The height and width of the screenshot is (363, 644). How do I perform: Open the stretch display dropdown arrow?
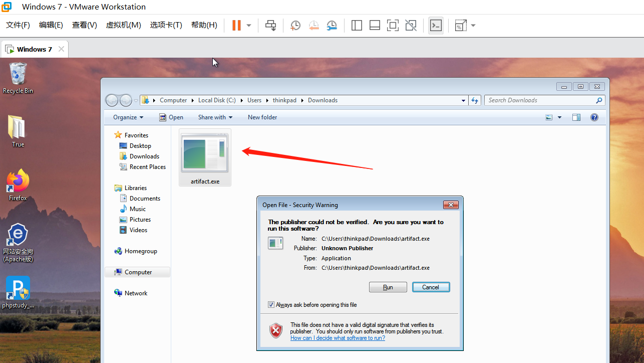pyautogui.click(x=473, y=26)
